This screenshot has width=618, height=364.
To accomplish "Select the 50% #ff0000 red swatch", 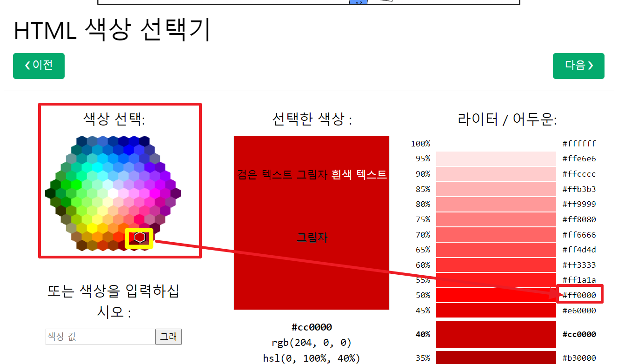I will (x=496, y=295).
